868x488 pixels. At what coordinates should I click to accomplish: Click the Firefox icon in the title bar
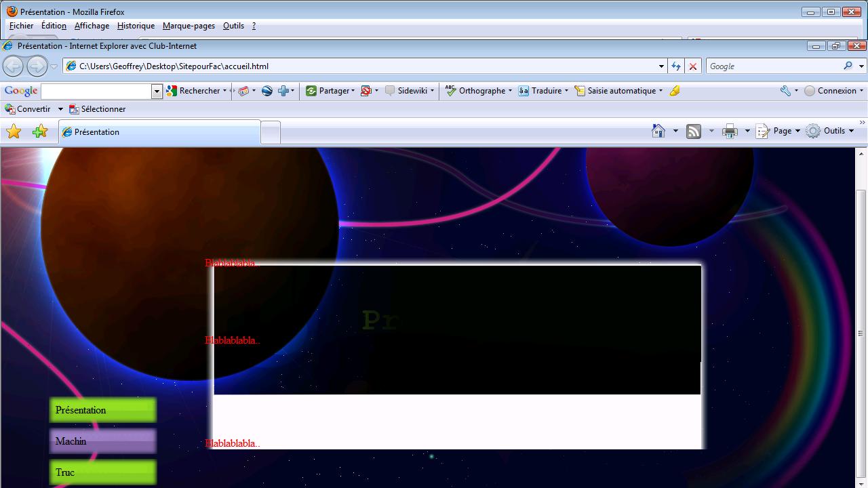[12, 12]
